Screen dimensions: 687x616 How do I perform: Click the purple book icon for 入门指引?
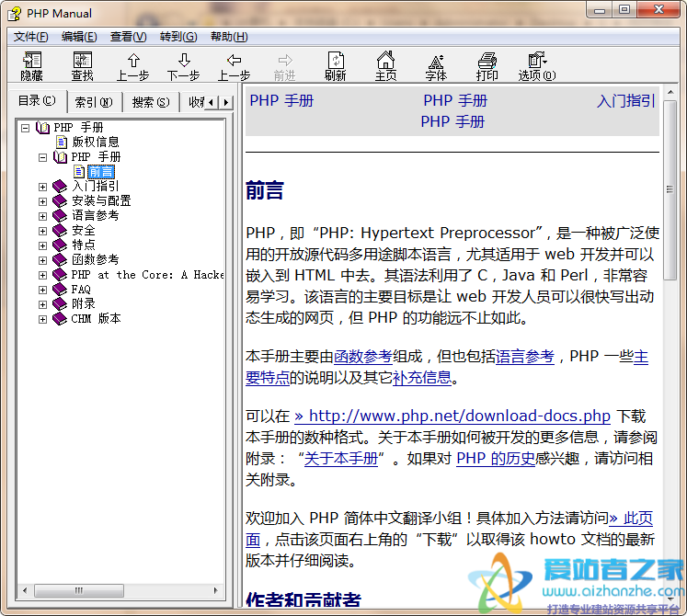(60, 187)
